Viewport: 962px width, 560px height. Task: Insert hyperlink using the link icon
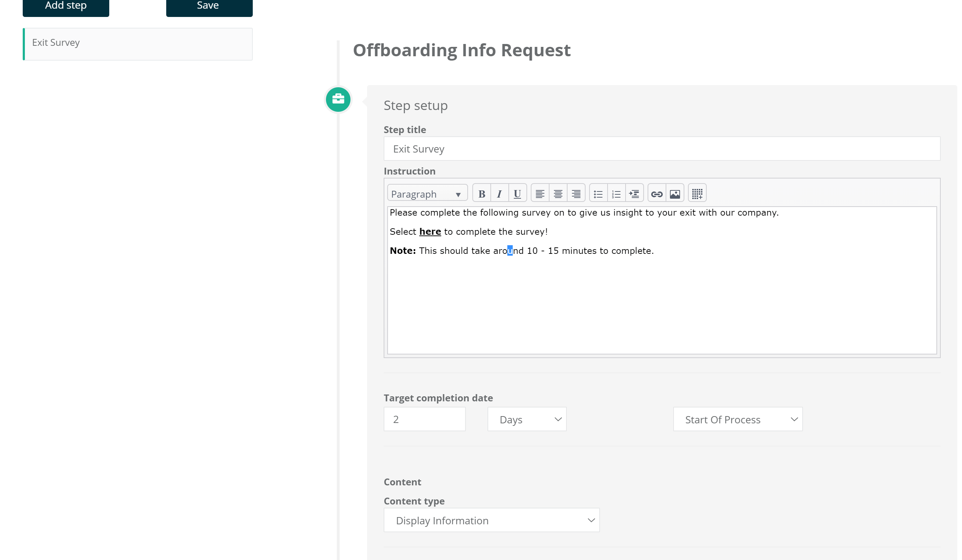tap(656, 194)
